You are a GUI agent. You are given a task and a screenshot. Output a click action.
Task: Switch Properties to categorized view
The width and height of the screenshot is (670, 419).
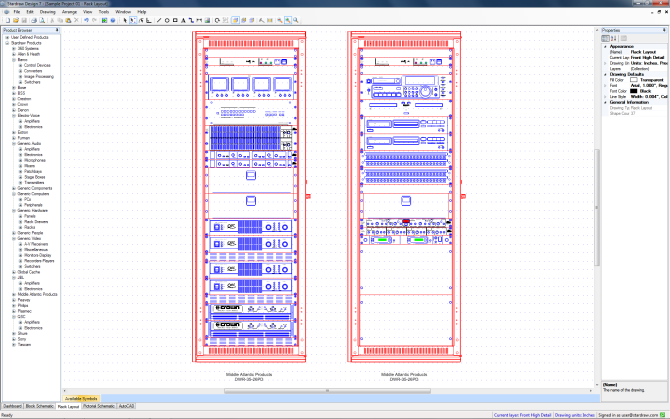(x=605, y=38)
